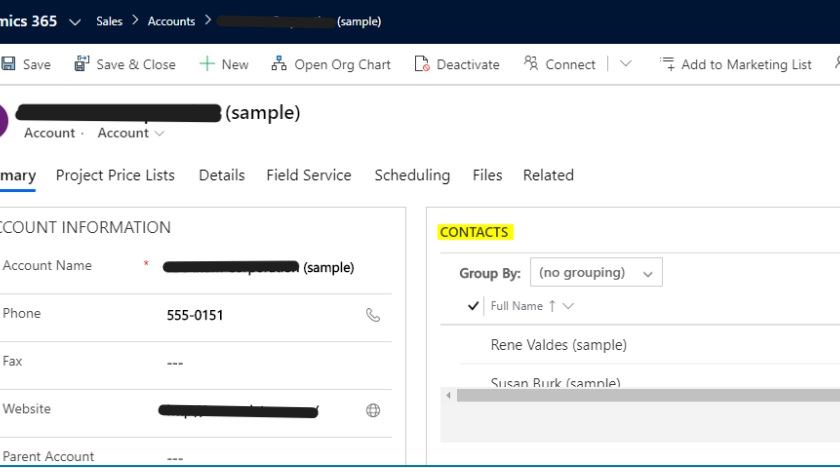Click the globe icon in Website field
840x468 pixels.
[373, 410]
